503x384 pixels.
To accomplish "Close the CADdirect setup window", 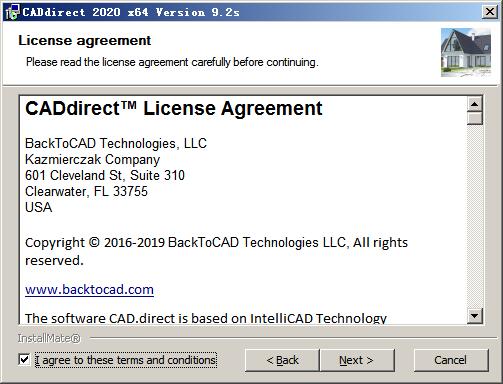I will click(490, 12).
